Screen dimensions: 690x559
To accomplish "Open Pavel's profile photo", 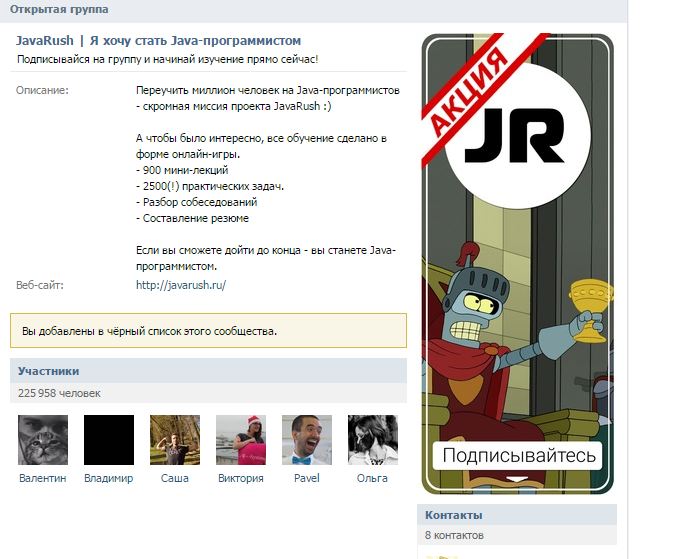I will tap(307, 440).
